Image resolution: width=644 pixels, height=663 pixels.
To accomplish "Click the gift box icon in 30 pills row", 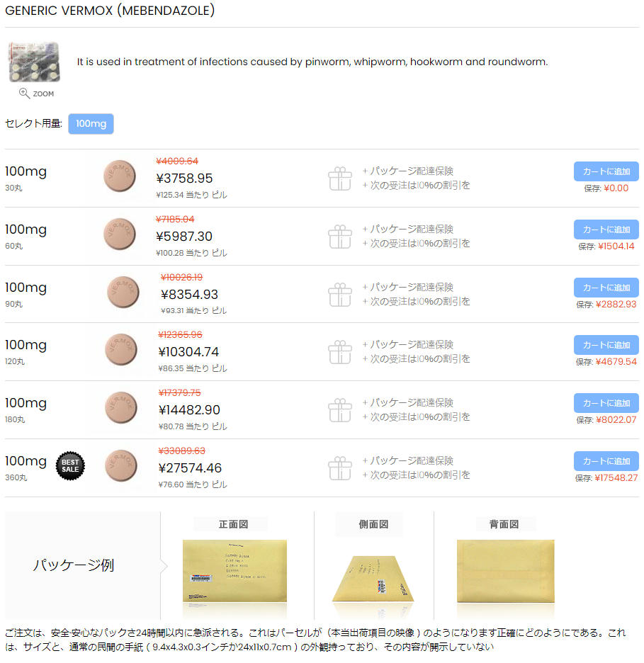I will point(340,178).
